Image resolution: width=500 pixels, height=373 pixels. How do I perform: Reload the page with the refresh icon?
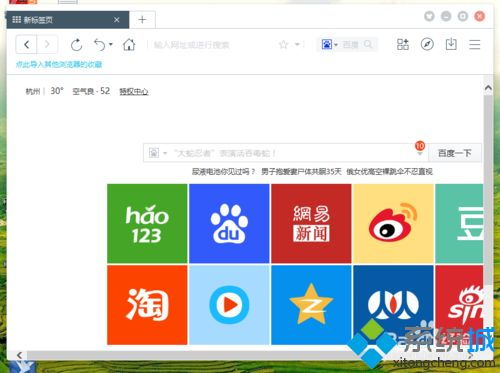coord(76,45)
